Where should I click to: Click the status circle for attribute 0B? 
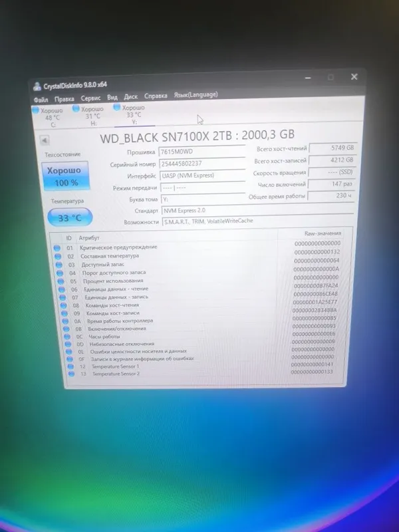66,329
